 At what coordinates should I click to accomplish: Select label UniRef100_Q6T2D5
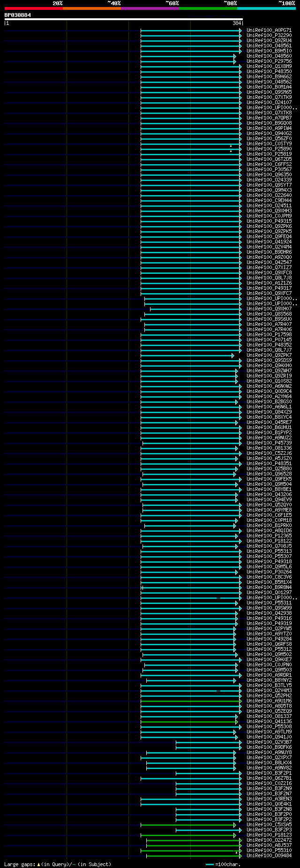(269, 159)
